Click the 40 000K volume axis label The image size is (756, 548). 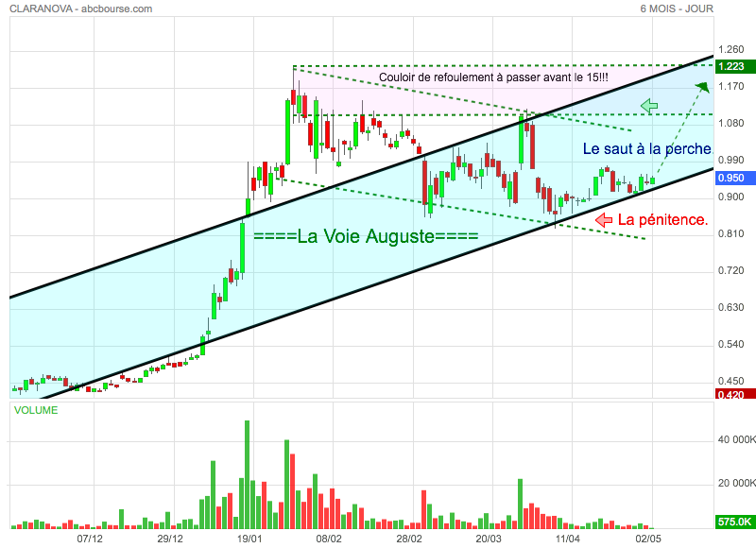(x=737, y=439)
